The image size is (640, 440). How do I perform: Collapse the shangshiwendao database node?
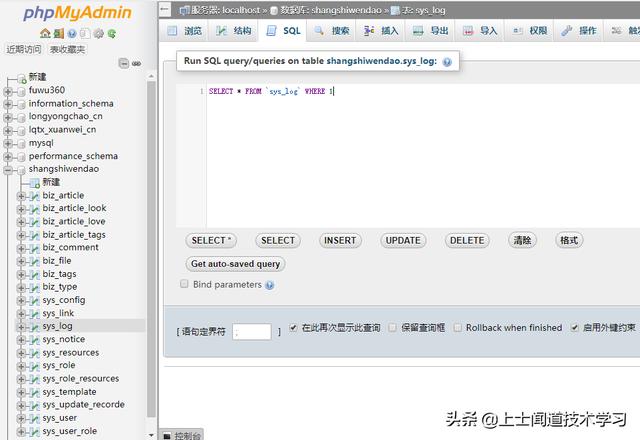pos(8,170)
